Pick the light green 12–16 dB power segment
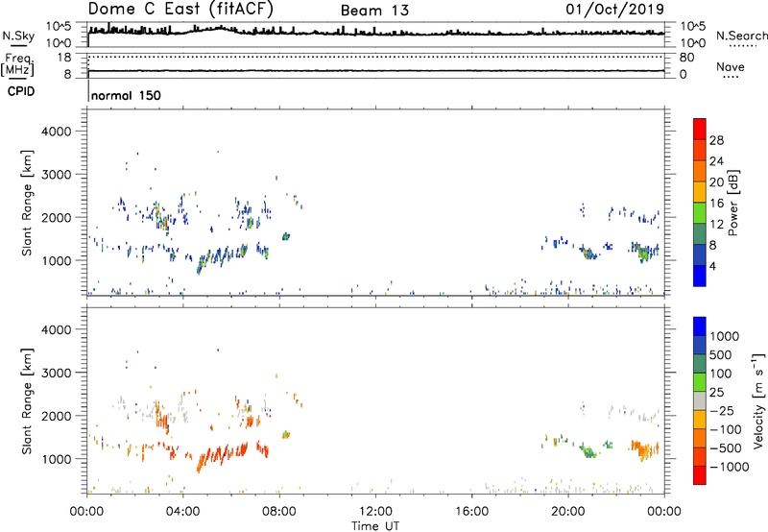 700,213
